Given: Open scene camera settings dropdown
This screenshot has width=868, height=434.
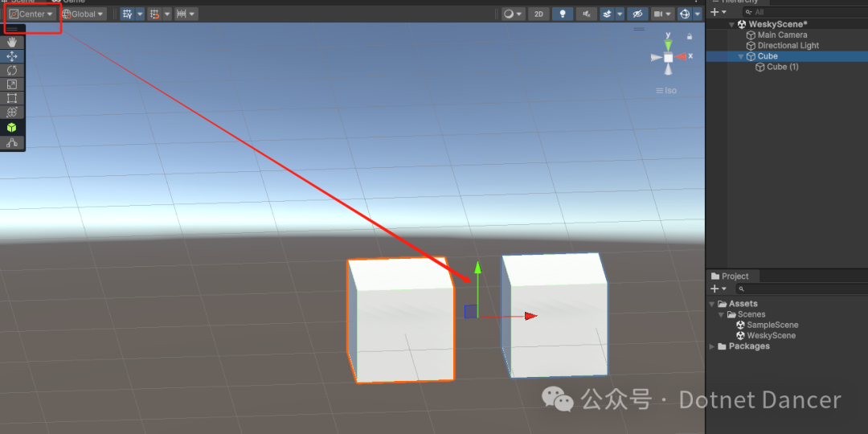Looking at the screenshot, I should click(x=662, y=14).
